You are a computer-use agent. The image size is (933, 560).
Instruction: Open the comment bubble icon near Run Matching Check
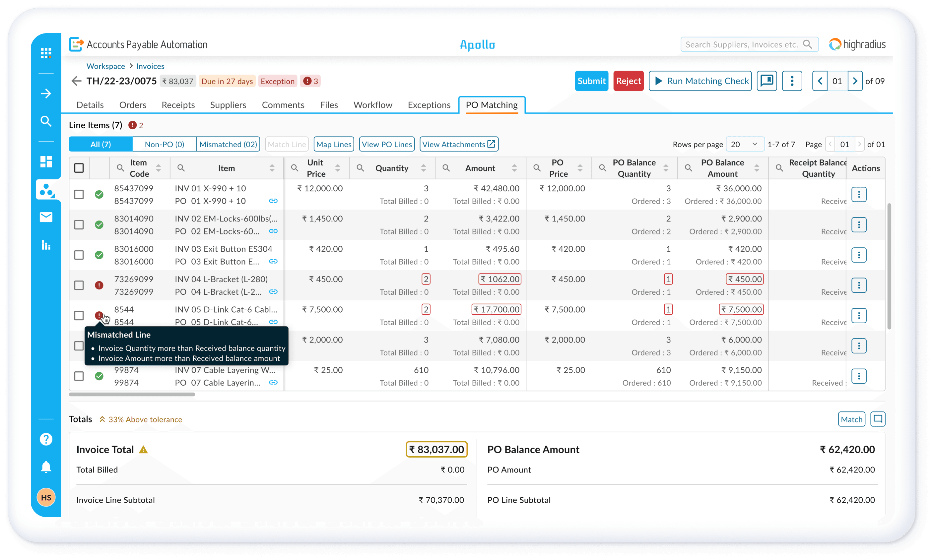coord(766,81)
